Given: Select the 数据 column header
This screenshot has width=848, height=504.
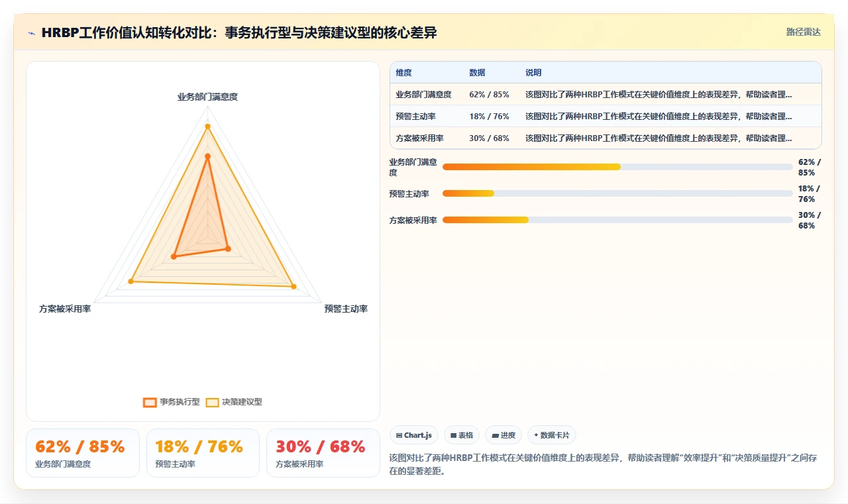Looking at the screenshot, I should point(477,73).
